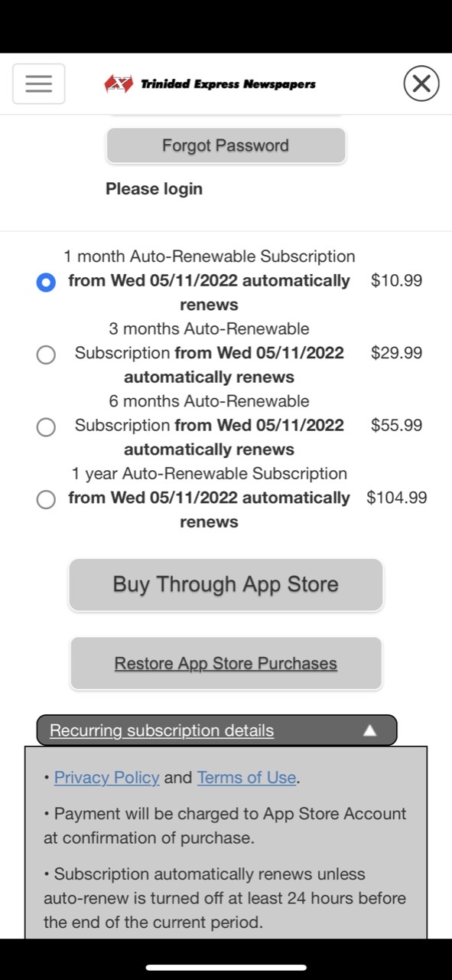Tap the $10.99 price label

click(x=396, y=280)
